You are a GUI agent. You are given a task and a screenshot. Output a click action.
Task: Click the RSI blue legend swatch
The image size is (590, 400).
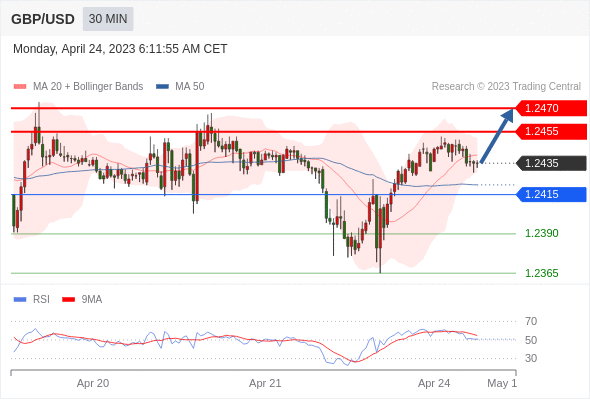point(20,300)
